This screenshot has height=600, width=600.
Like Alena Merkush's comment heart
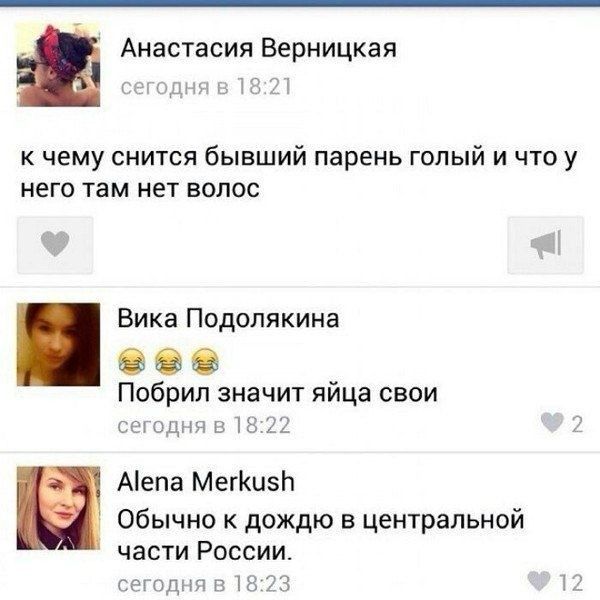(539, 581)
